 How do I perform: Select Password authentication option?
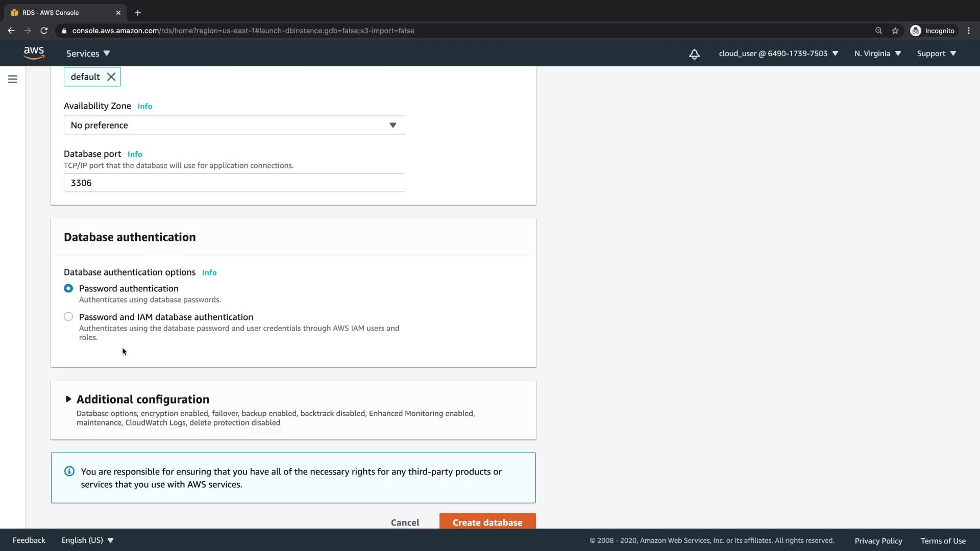point(68,289)
